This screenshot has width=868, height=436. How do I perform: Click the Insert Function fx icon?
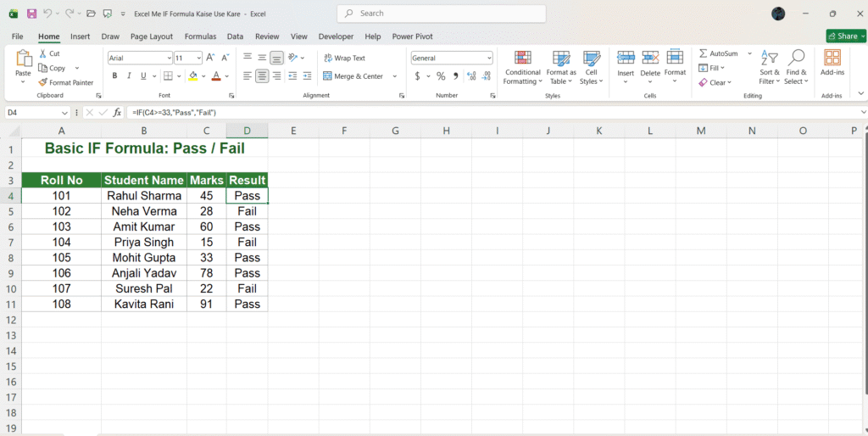(117, 113)
